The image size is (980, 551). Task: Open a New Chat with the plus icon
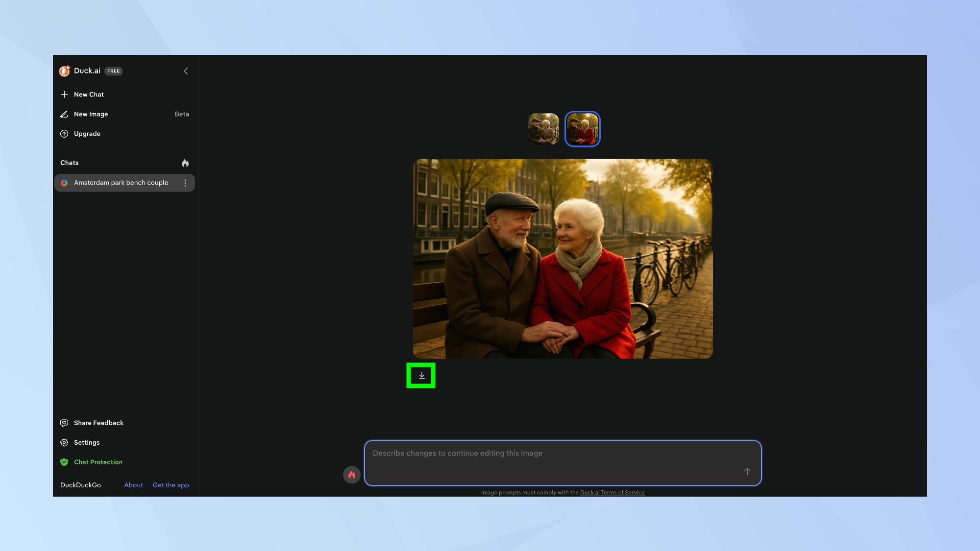[x=64, y=94]
